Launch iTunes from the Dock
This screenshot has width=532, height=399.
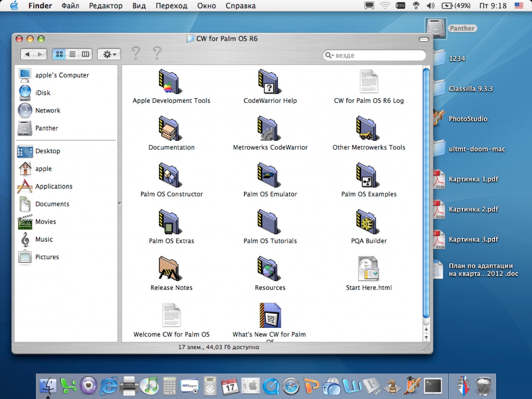[149, 386]
